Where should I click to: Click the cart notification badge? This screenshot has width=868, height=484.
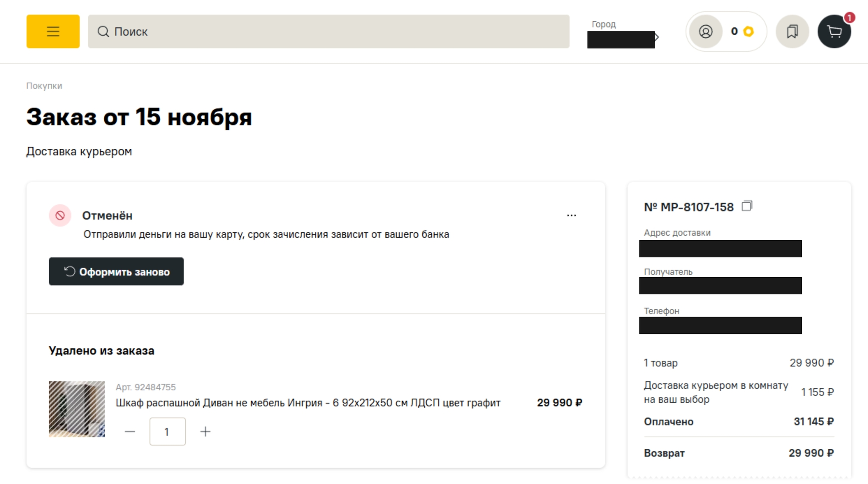point(849,18)
